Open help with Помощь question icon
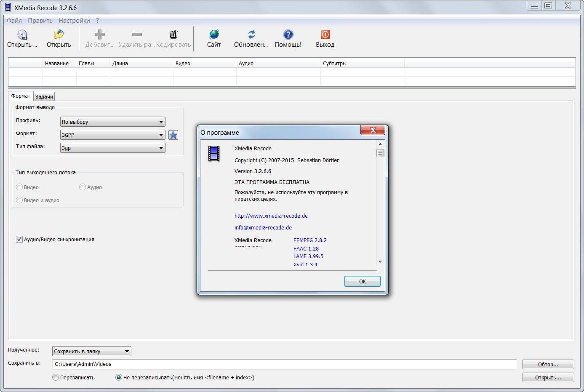Screen dimensions: 584x392 (x=288, y=35)
